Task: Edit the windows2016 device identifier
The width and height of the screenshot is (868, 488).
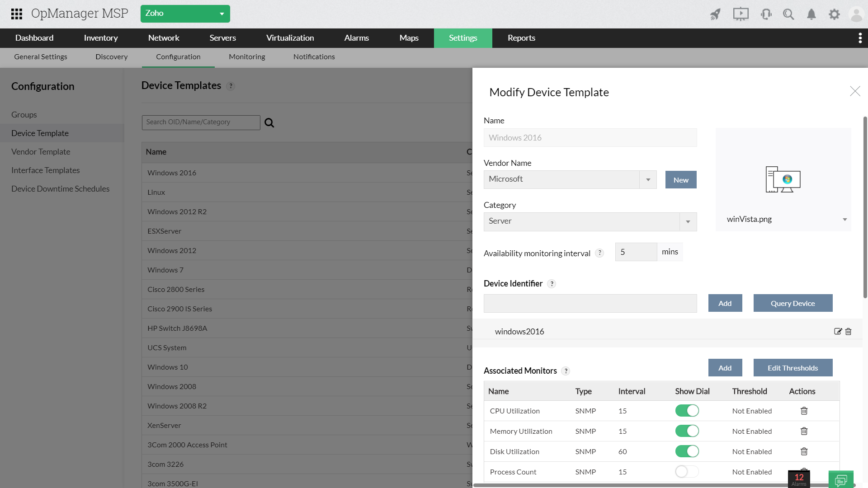Action: tap(838, 331)
